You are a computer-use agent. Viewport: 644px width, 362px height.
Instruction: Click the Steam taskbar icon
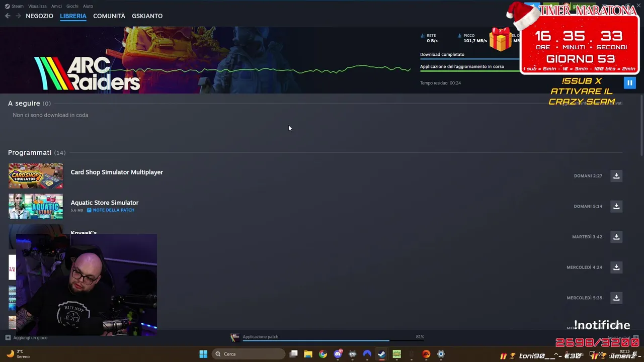pos(382,354)
